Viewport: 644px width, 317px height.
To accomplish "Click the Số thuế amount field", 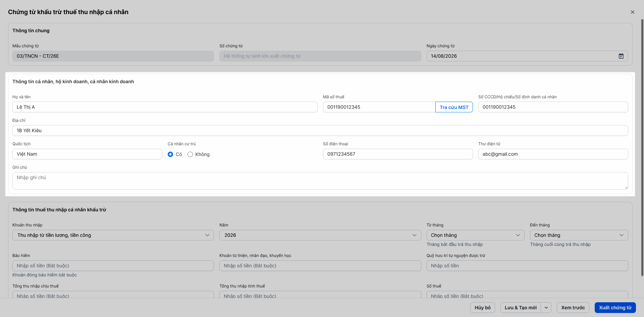I will tap(527, 295).
